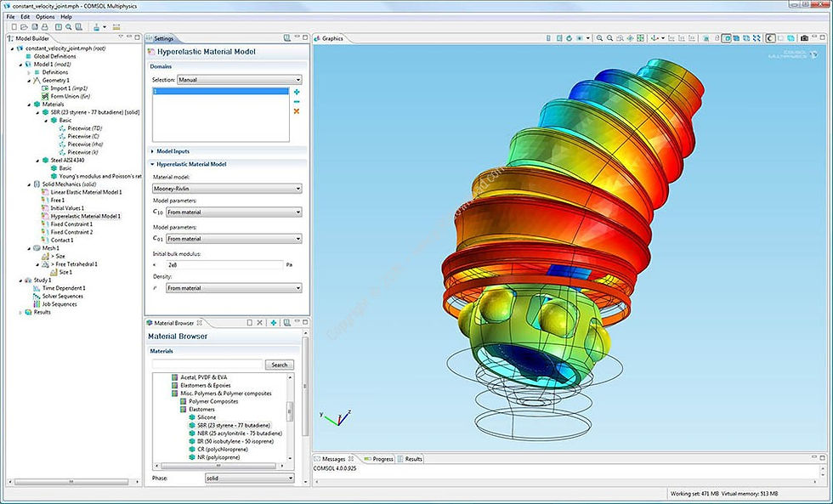
Task: Click the Zoom Out icon in Graphics toolbar
Action: 610,38
